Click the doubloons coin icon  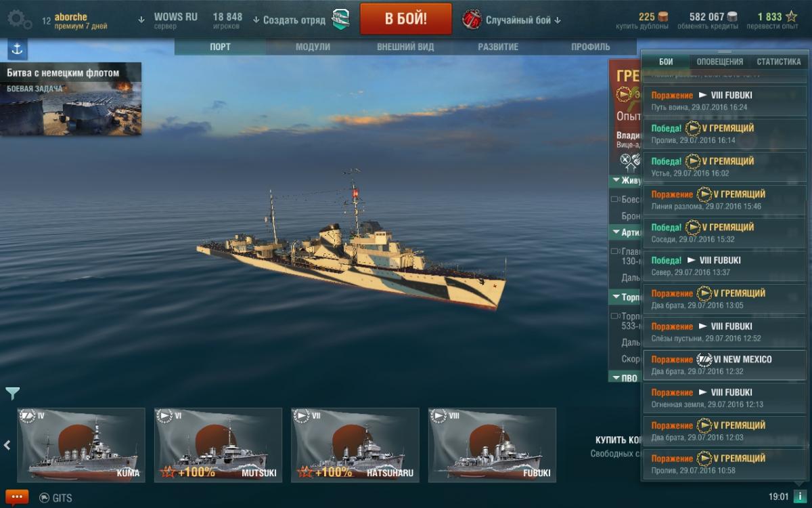[663, 17]
